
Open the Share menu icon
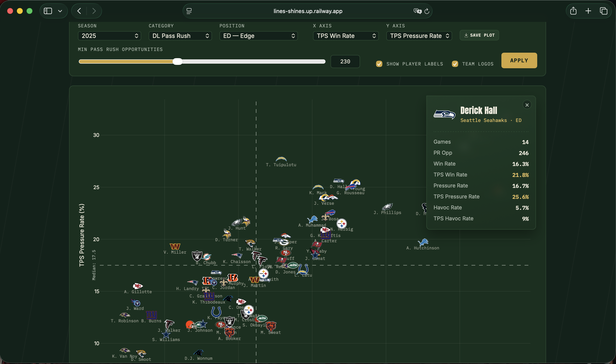(x=573, y=11)
